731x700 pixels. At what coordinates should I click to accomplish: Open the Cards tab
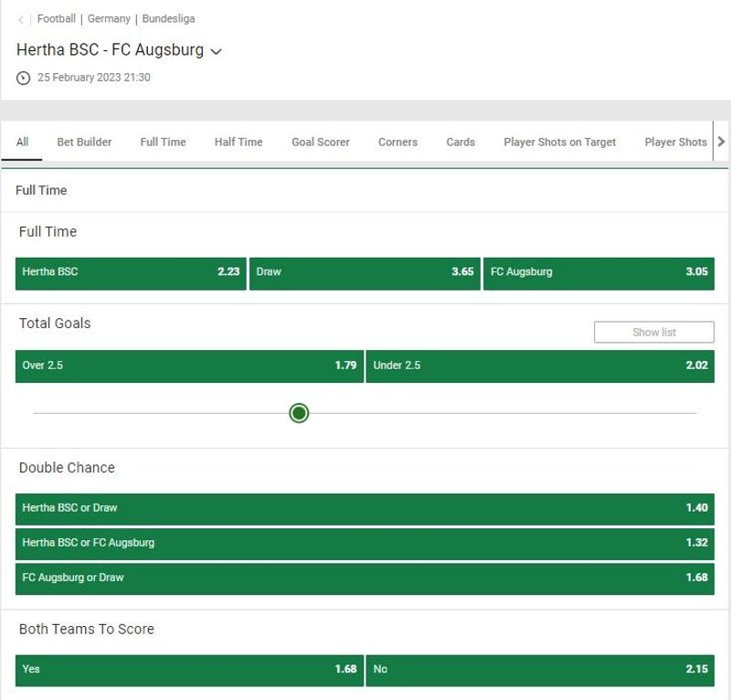461,142
